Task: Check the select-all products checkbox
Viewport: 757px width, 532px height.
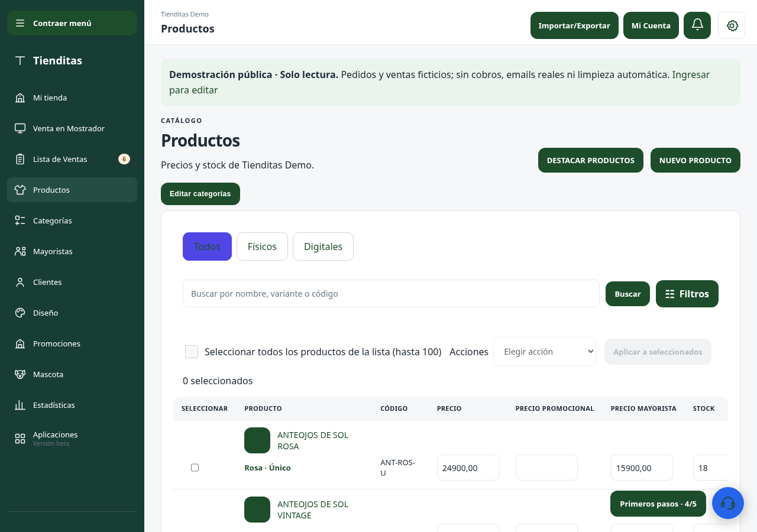Action: coord(192,352)
